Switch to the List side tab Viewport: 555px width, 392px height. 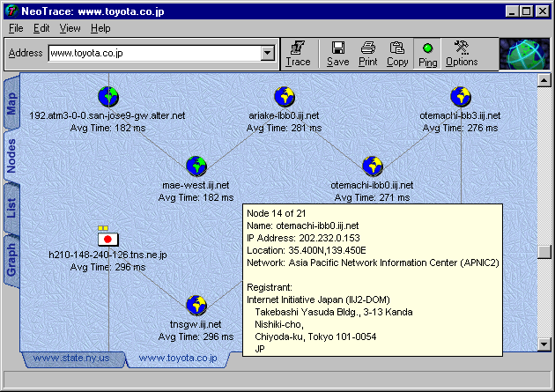[11, 208]
